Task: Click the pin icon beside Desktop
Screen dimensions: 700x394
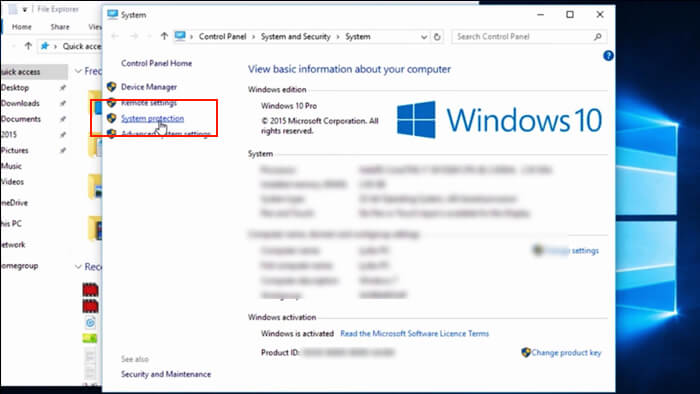Action: (63, 88)
